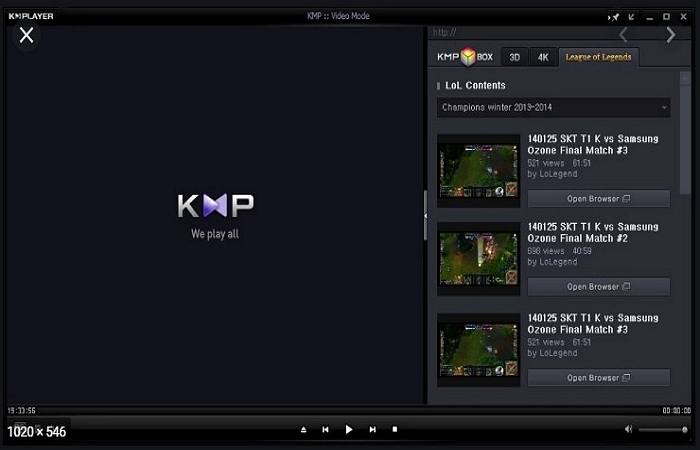The image size is (700, 450).
Task: Open thumbnail of topmost Final Match #3 video
Action: (479, 171)
